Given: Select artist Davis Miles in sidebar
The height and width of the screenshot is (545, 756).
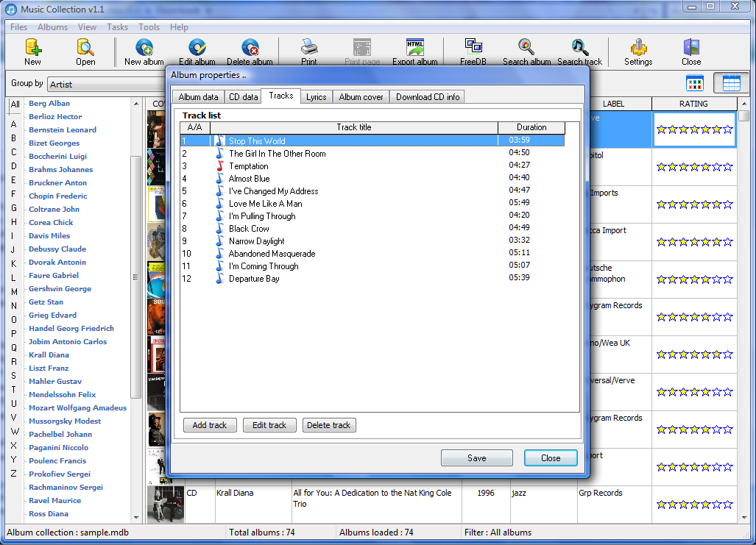Looking at the screenshot, I should pos(49,235).
